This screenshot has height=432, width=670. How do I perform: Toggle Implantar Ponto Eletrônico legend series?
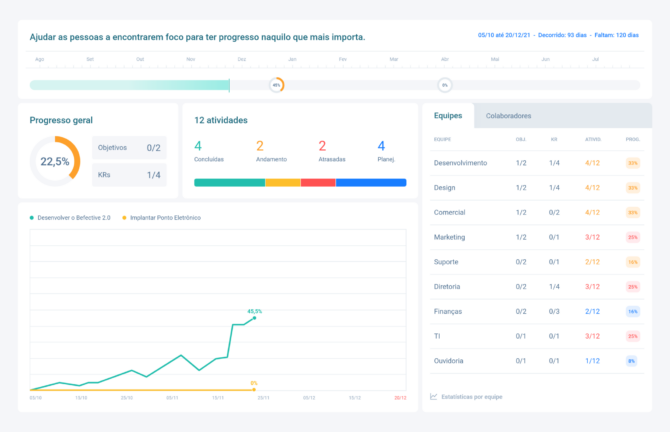point(163,217)
